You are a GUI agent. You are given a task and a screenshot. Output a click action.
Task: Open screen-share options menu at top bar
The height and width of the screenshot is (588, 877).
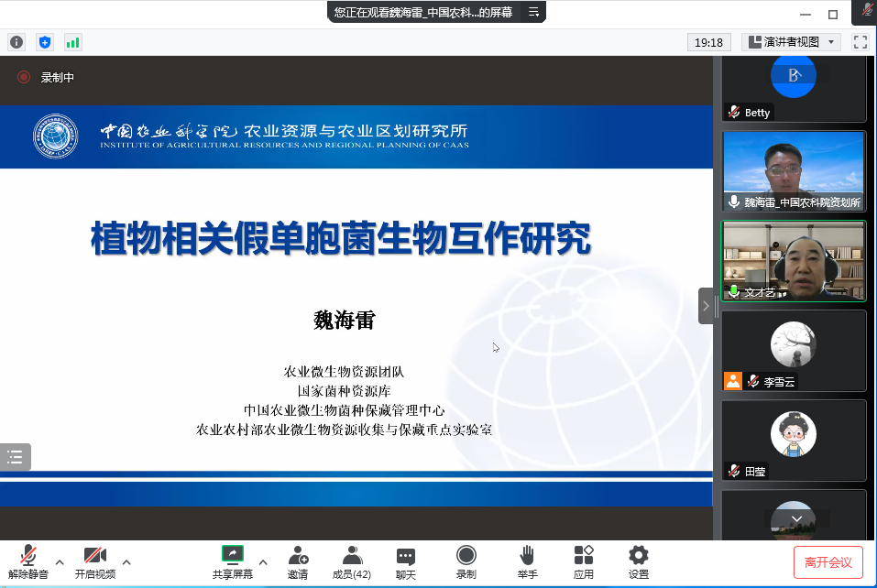click(534, 12)
